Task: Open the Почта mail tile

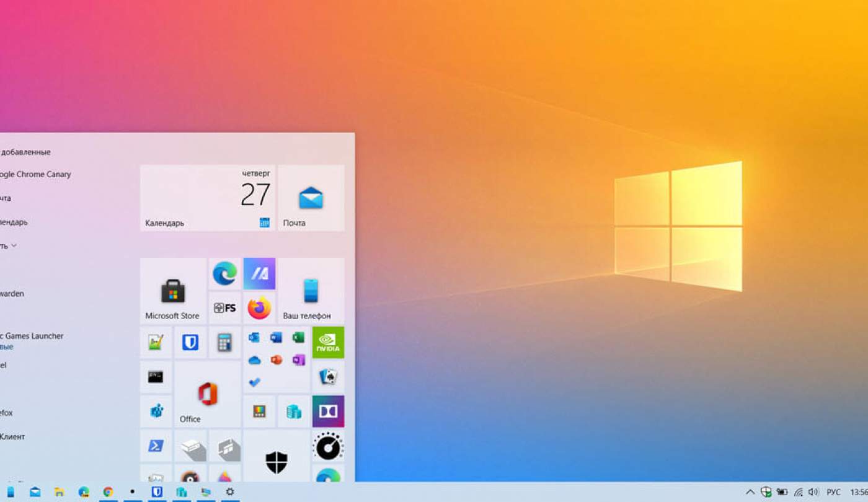Action: (311, 198)
